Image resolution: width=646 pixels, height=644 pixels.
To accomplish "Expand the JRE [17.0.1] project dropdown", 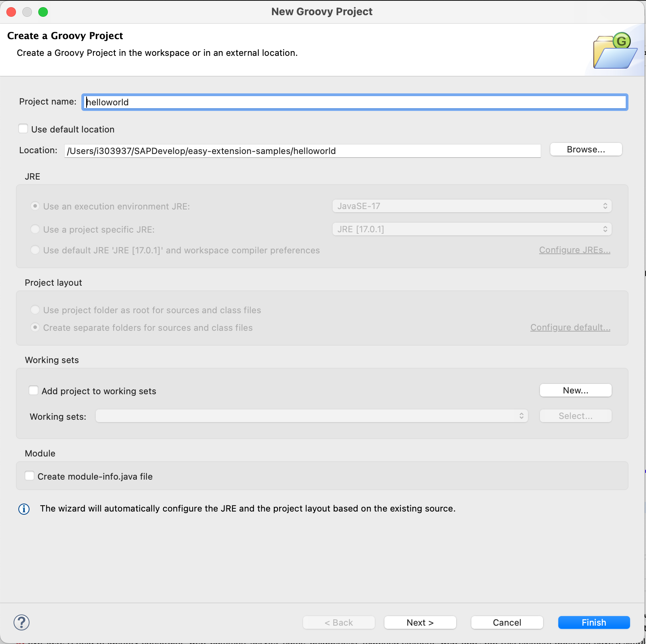I will click(x=472, y=229).
